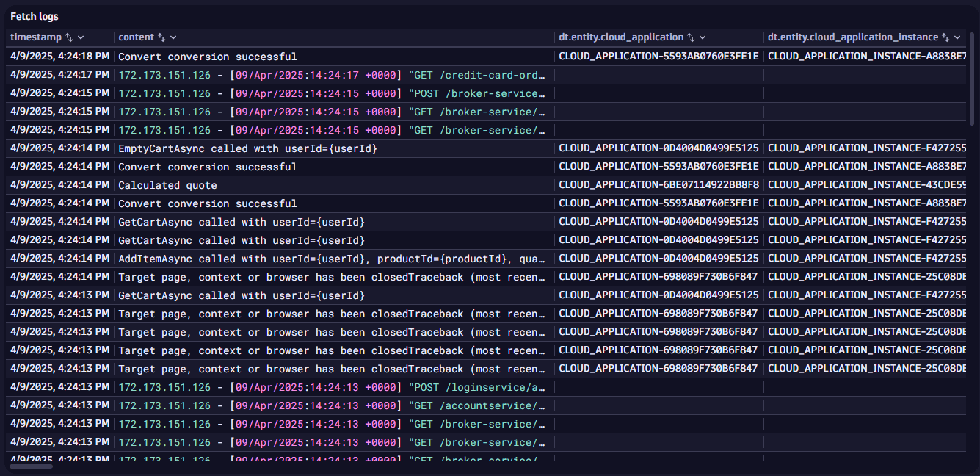Click sort arrows icon of cloud_application_instance column
This screenshot has height=476, width=980.
coord(946,37)
